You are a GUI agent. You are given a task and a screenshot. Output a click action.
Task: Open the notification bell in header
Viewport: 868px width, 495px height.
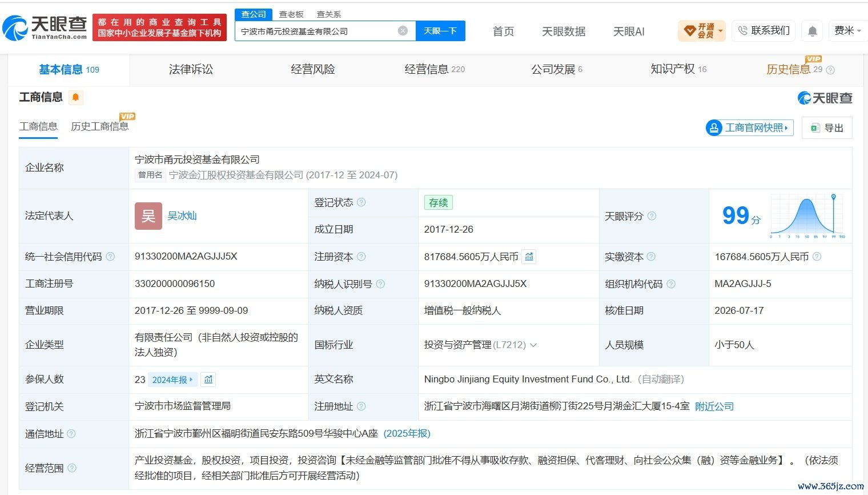812,31
